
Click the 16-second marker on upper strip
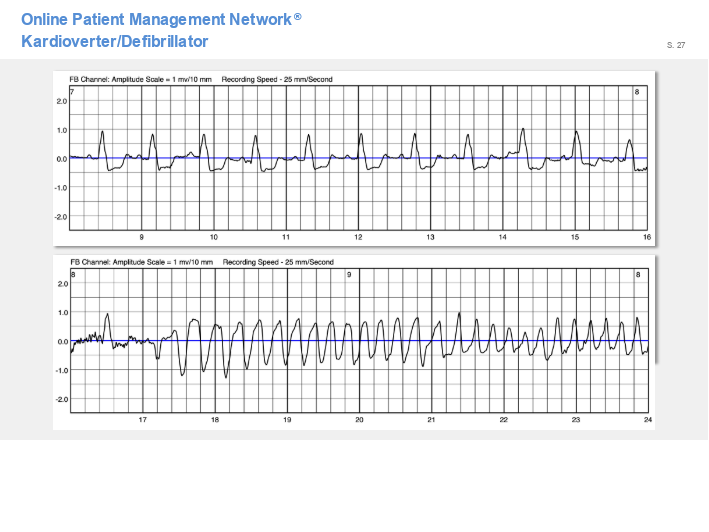tap(647, 237)
